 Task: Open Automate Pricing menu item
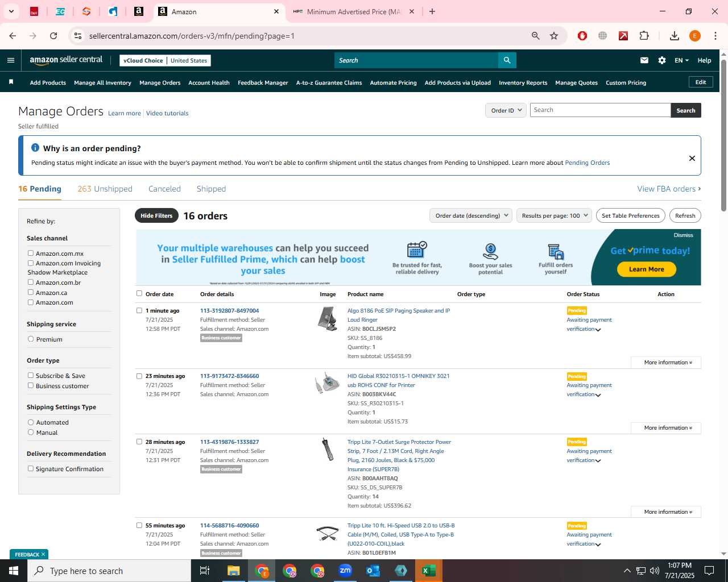click(393, 82)
